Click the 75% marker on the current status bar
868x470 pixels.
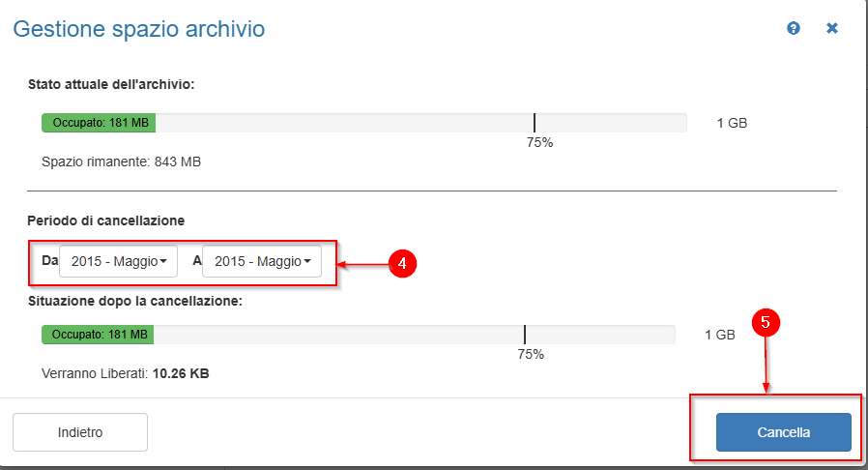pyautogui.click(x=535, y=124)
